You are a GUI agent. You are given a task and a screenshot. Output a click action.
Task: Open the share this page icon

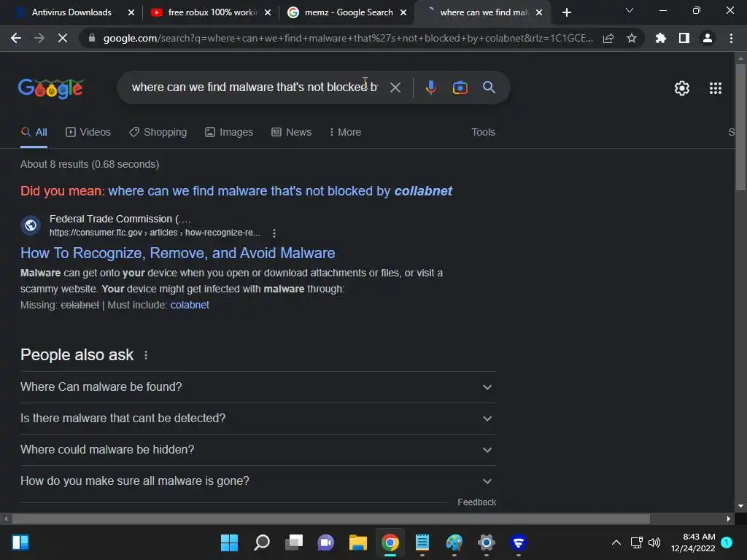pyautogui.click(x=608, y=38)
